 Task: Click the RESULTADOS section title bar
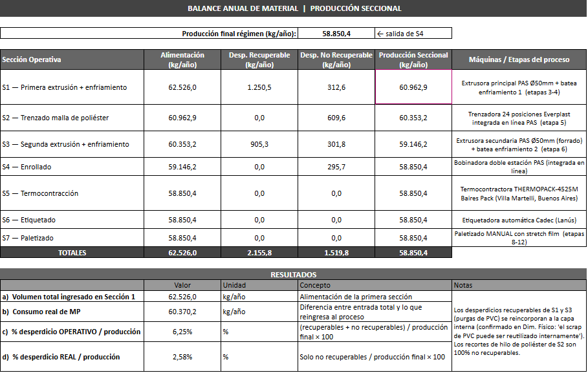[x=293, y=274]
